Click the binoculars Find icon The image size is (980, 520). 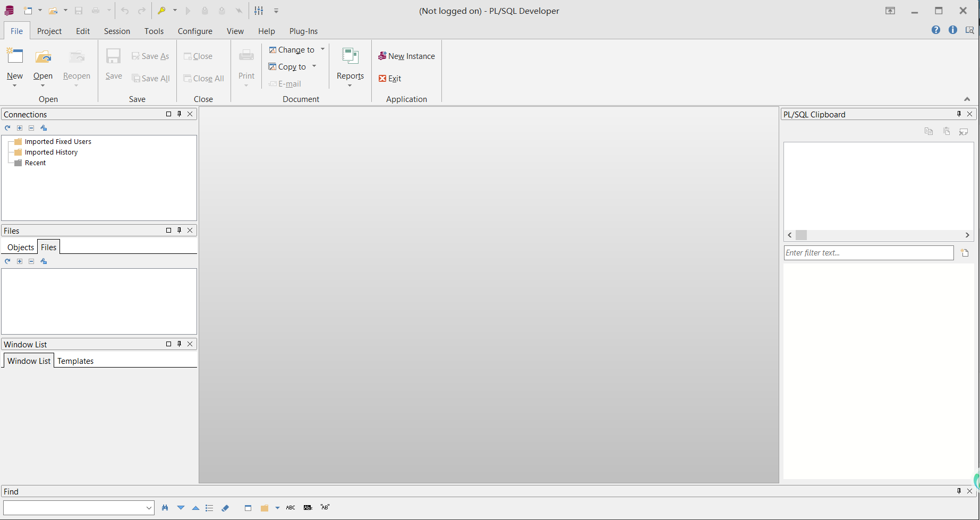click(165, 508)
